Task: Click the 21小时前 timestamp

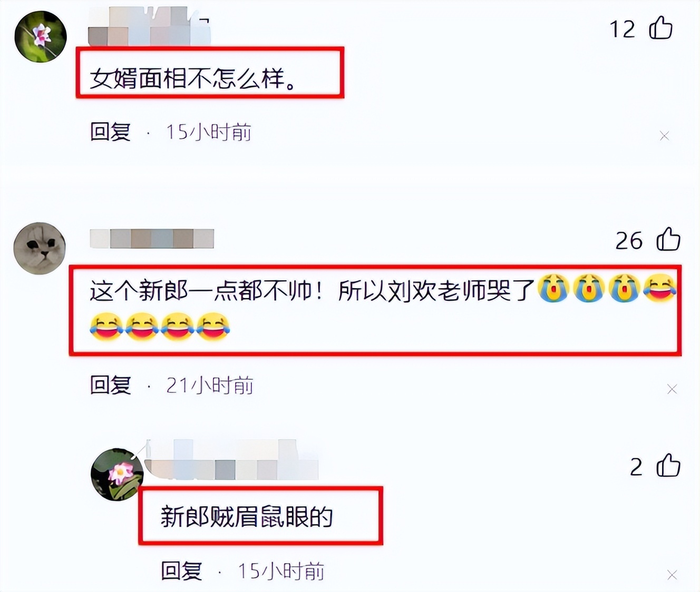Action: 210,386
